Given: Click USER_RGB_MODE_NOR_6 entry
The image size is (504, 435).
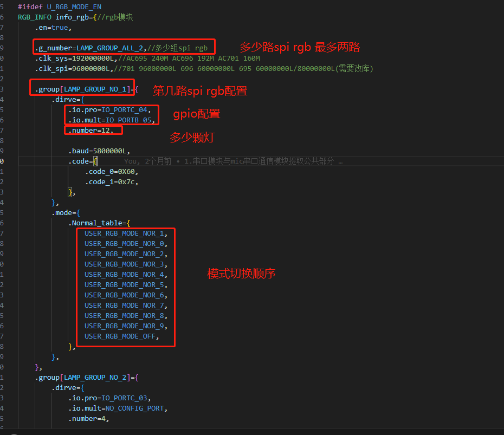Looking at the screenshot, I should [126, 295].
